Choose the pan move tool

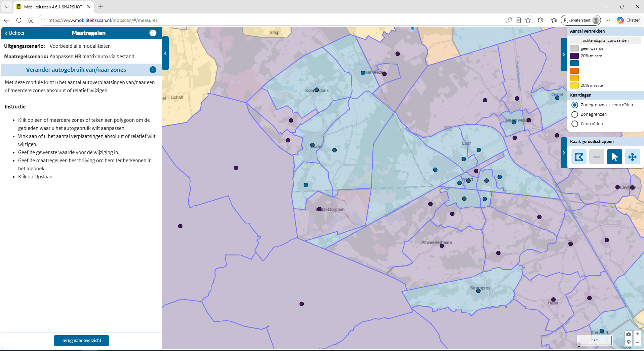(x=632, y=157)
